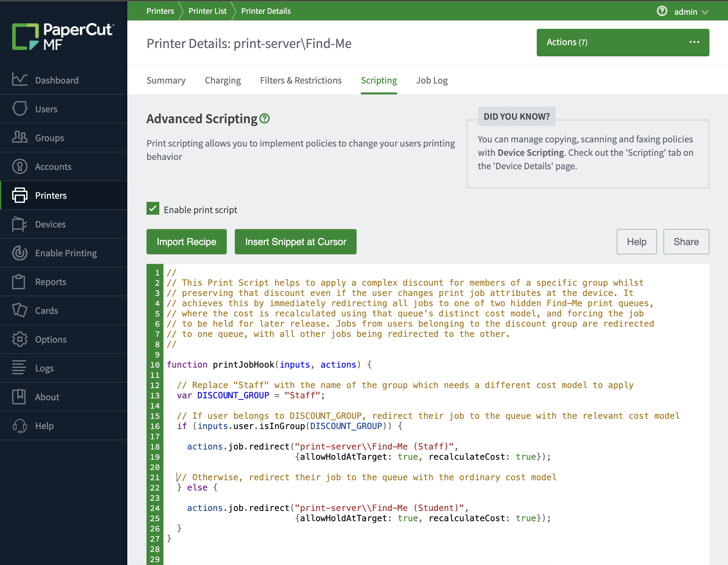Select the Accounts keyhole icon

coord(20,166)
